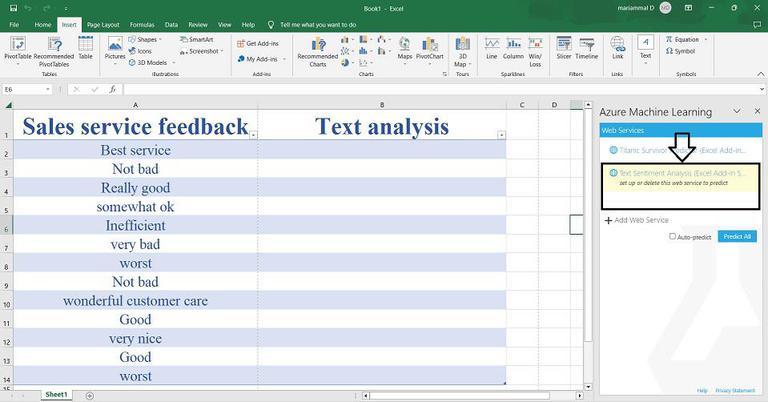Insert Column sparkline

tap(513, 48)
